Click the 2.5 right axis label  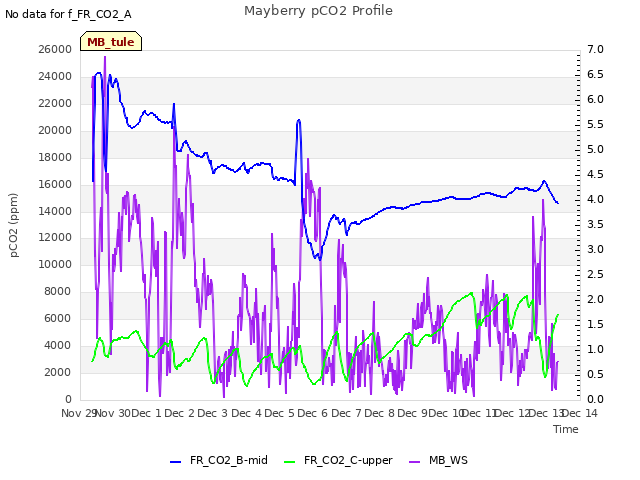(595, 274)
